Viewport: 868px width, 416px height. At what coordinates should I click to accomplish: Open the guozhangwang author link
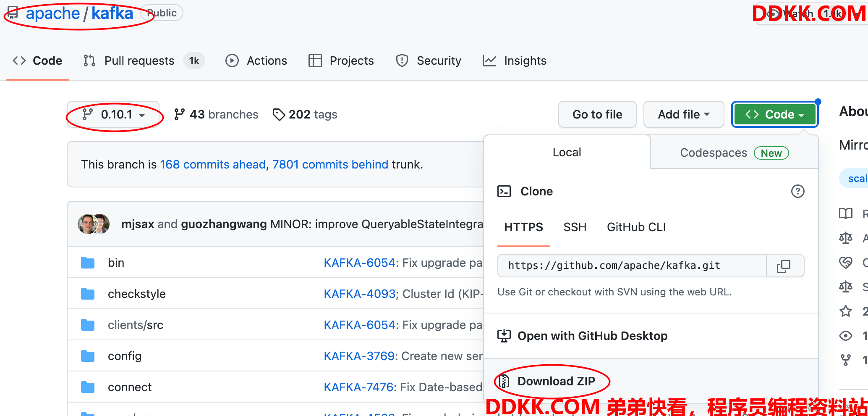click(224, 224)
